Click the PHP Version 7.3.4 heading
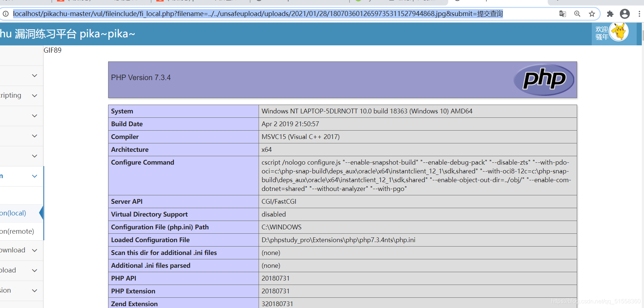The image size is (644, 308). (141, 78)
